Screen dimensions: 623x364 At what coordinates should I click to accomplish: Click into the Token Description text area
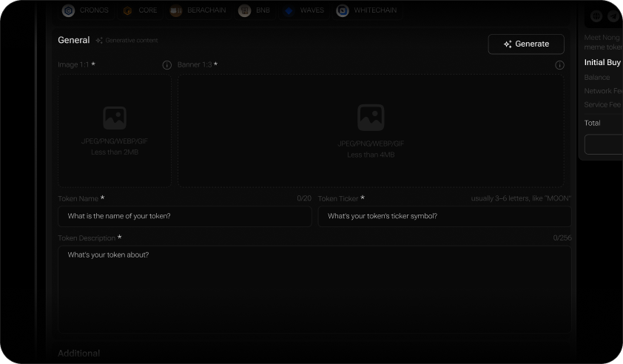tap(314, 290)
